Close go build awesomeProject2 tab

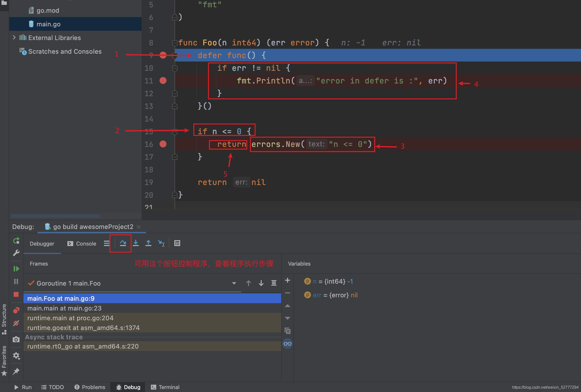[139, 227]
